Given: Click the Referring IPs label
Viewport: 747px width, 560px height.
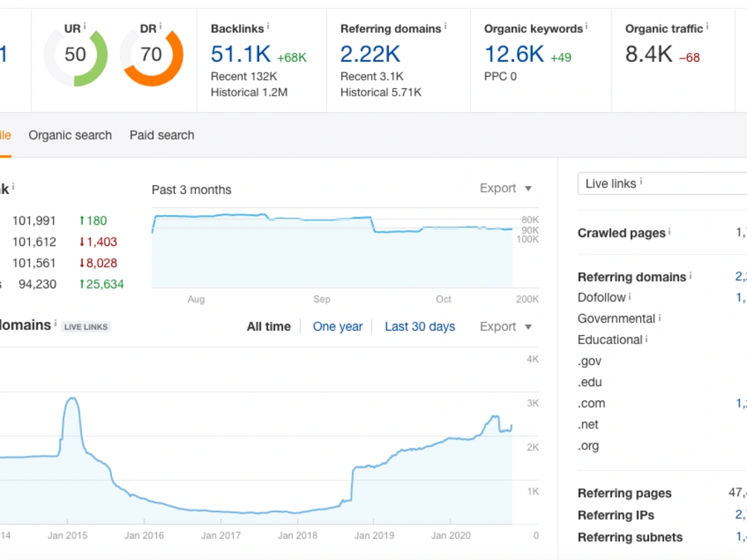Looking at the screenshot, I should [x=616, y=515].
